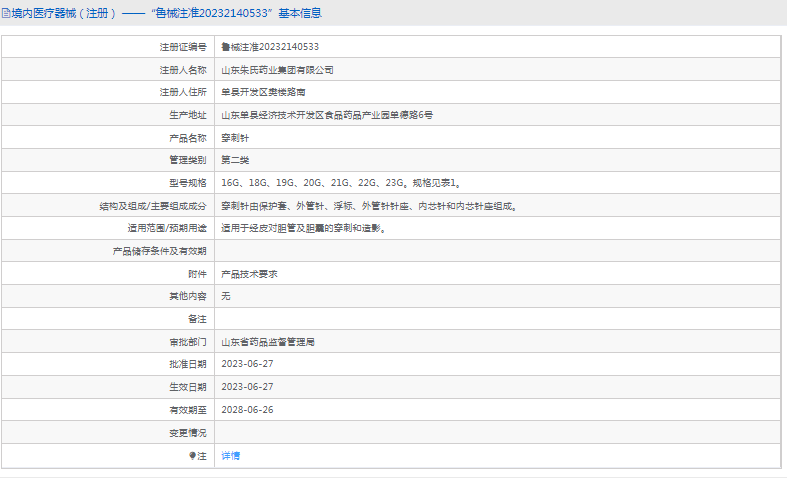Click the 注册证编号 label
Image resolution: width=787 pixels, height=478 pixels.
pyautogui.click(x=183, y=47)
